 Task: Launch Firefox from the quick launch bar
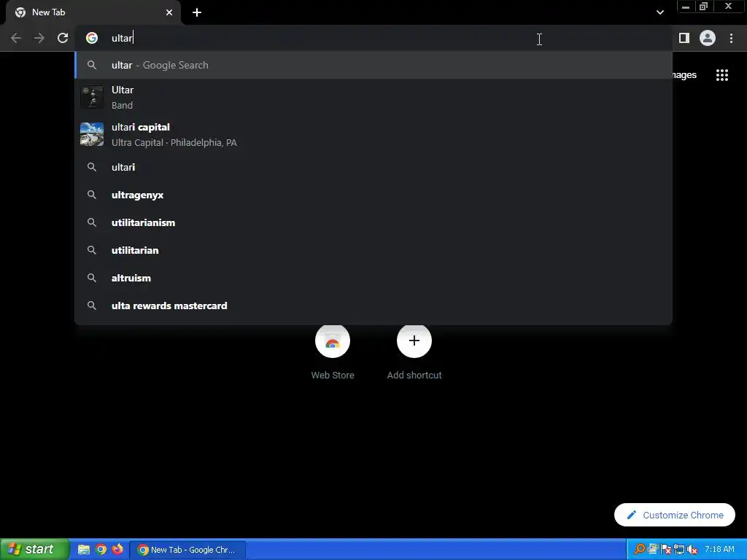[117, 549]
